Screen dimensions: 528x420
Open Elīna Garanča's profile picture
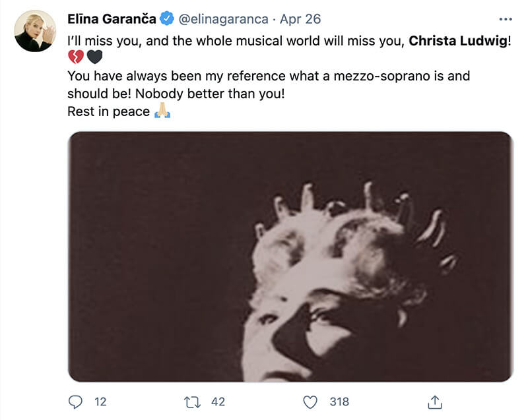click(x=34, y=31)
